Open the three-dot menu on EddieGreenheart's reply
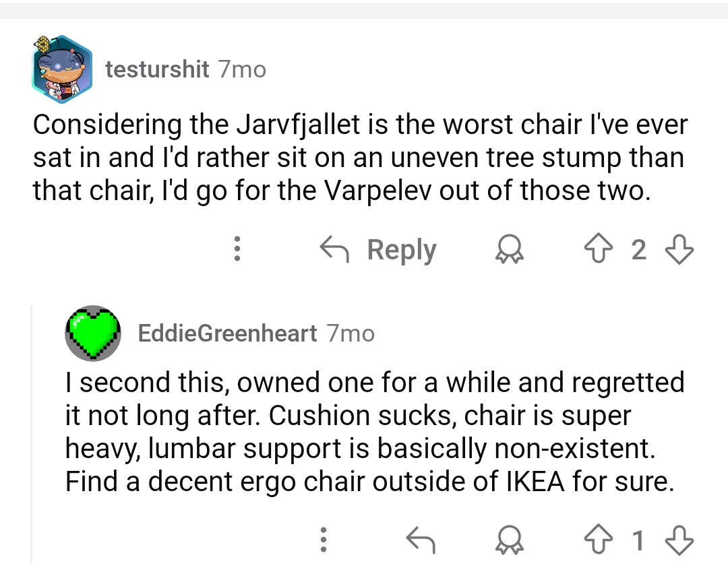This screenshot has height=574, width=728. (x=323, y=539)
